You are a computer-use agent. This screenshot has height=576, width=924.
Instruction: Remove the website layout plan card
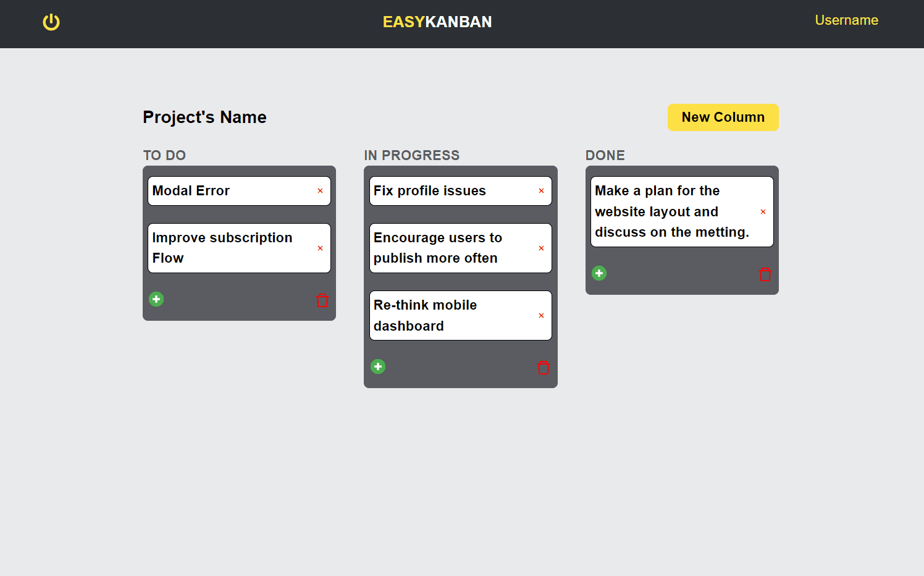(763, 212)
